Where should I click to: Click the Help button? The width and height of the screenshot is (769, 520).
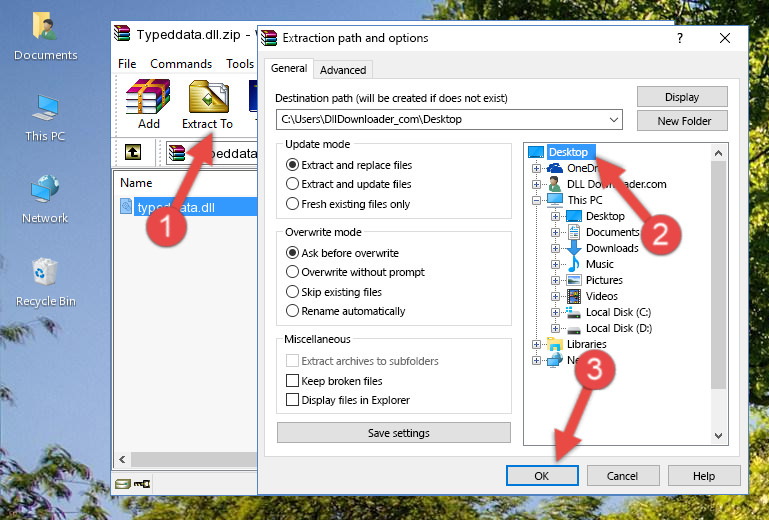[704, 476]
